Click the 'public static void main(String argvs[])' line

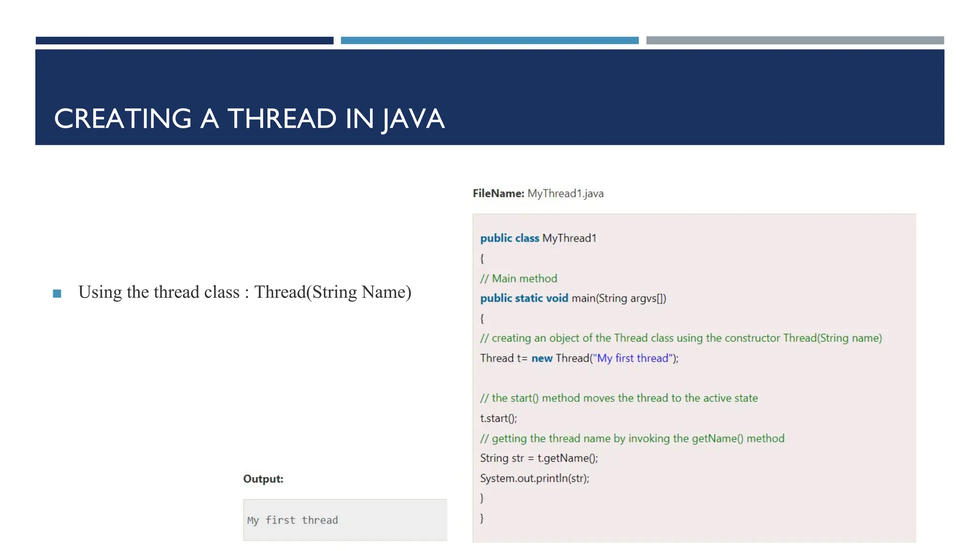tap(573, 298)
